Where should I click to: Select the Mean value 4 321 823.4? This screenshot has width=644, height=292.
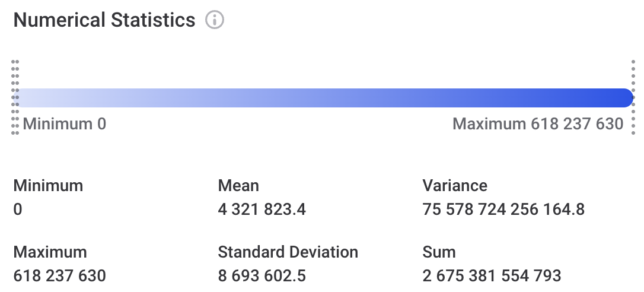pyautogui.click(x=262, y=210)
